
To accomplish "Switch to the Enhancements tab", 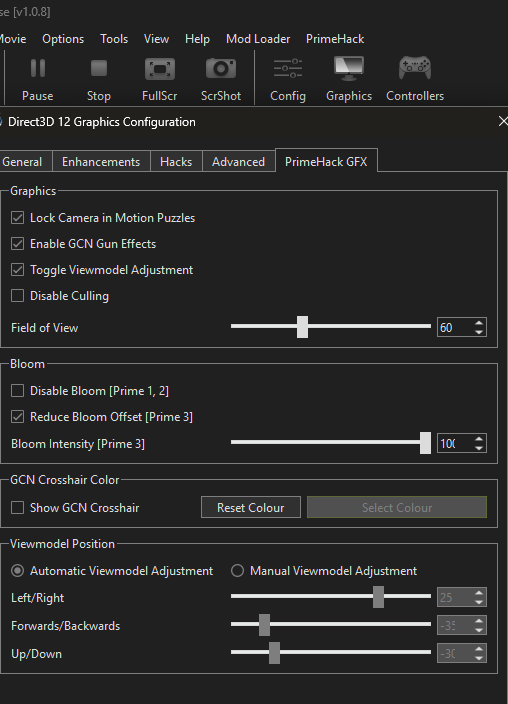I will [x=101, y=162].
